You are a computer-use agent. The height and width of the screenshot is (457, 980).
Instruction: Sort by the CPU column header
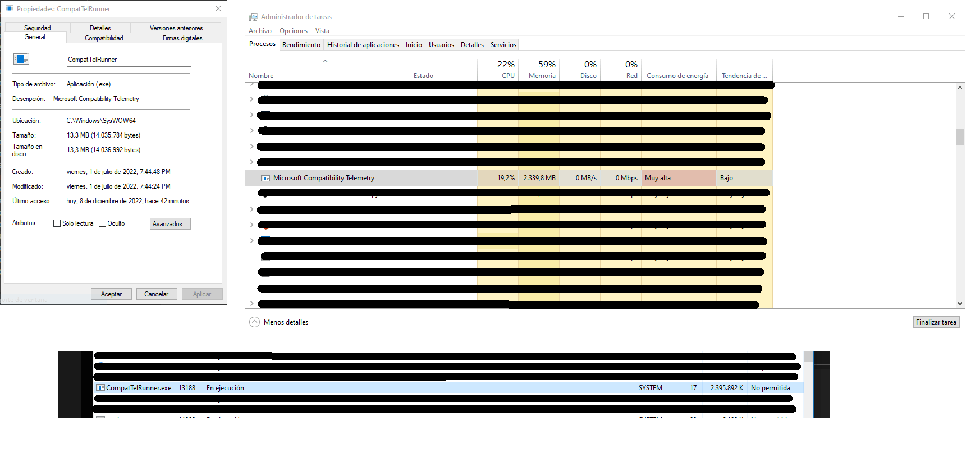pos(498,70)
